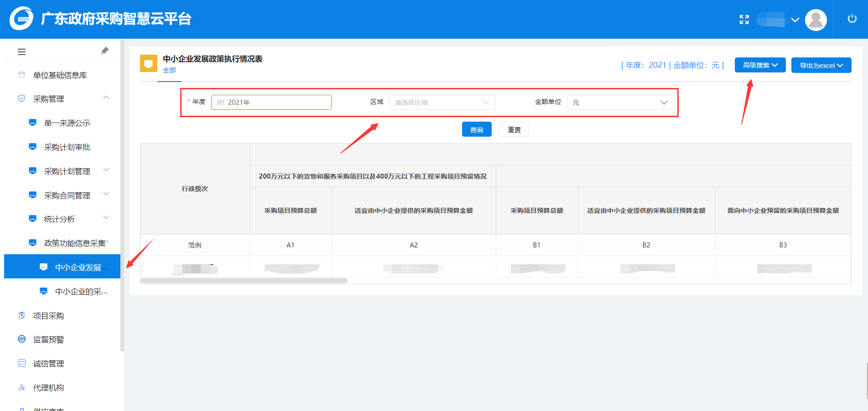Viewport: 868px width, 411px height.
Task: Open the 金额单位 dropdown
Action: point(620,103)
